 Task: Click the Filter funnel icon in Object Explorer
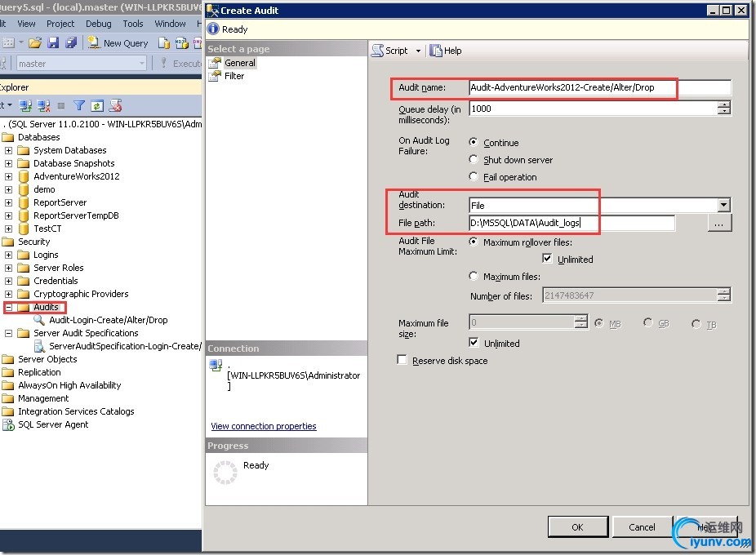pyautogui.click(x=79, y=105)
